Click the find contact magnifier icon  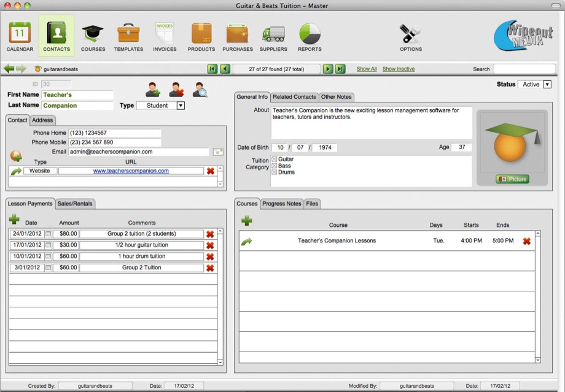(200, 90)
